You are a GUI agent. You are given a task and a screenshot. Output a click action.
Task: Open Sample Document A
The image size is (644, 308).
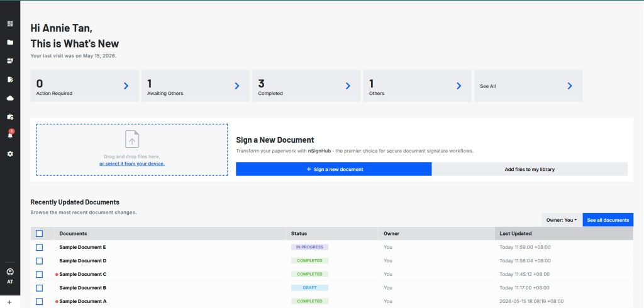tap(82, 302)
